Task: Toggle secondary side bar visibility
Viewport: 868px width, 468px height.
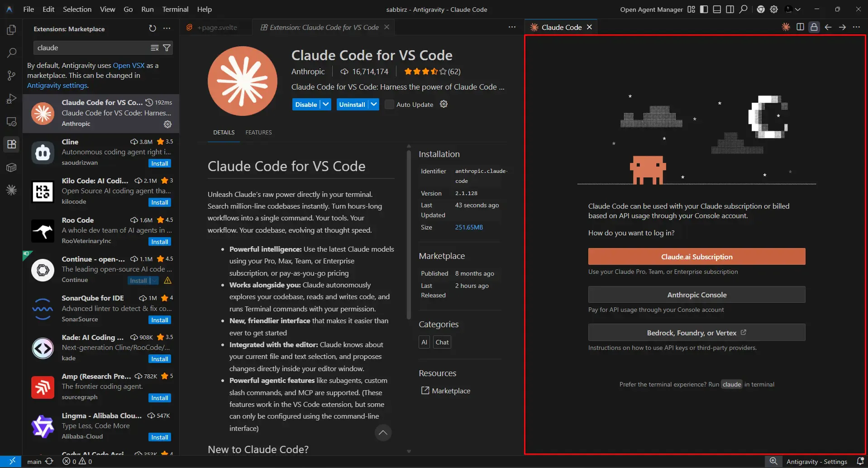Action: pyautogui.click(x=730, y=9)
